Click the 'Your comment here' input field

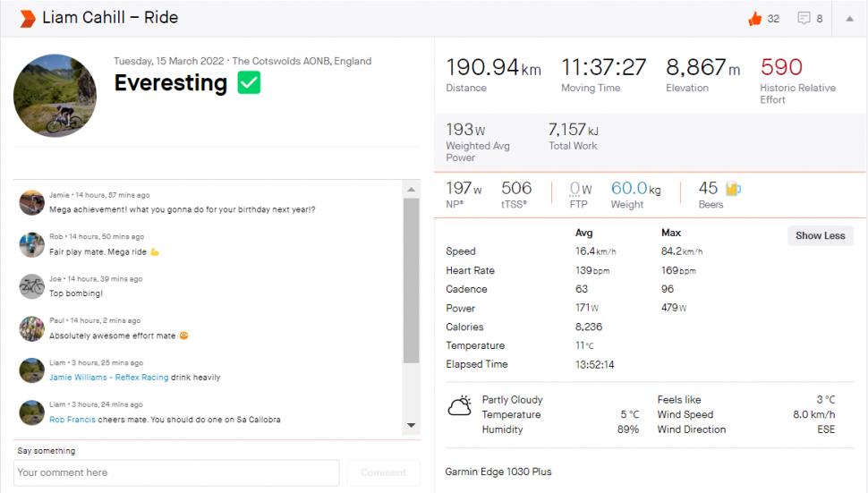pyautogui.click(x=176, y=472)
